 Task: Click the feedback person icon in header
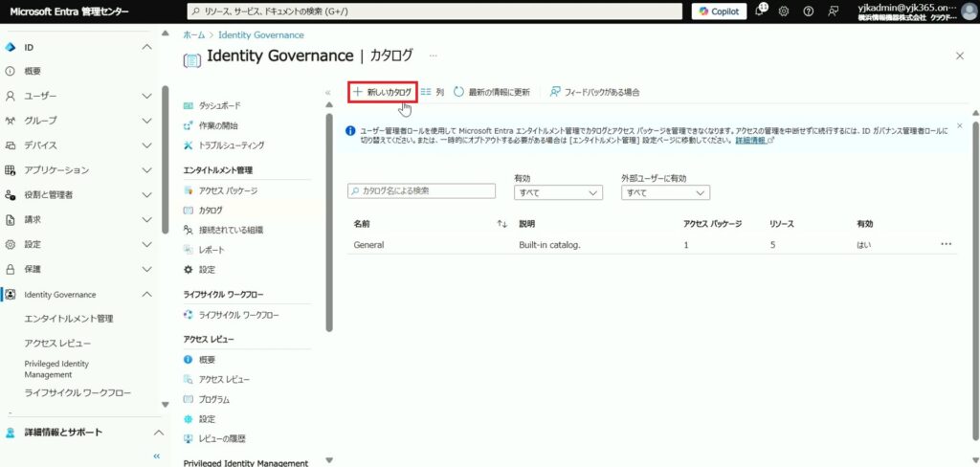pos(834,11)
